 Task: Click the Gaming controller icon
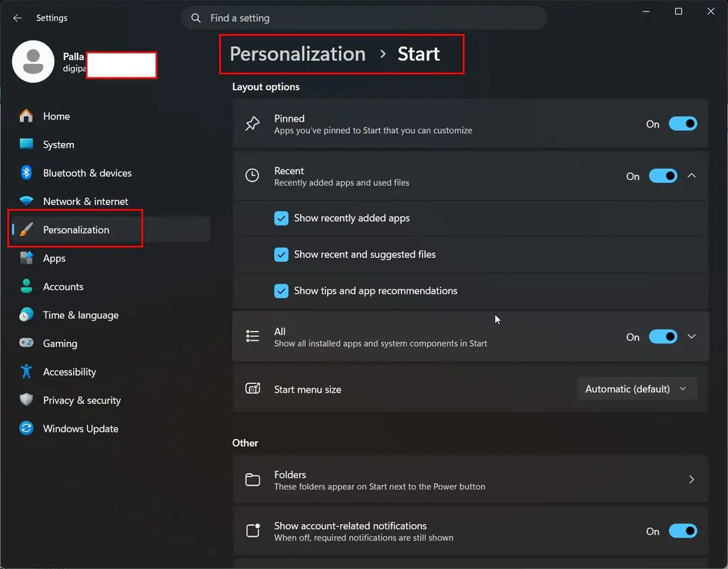click(x=26, y=343)
